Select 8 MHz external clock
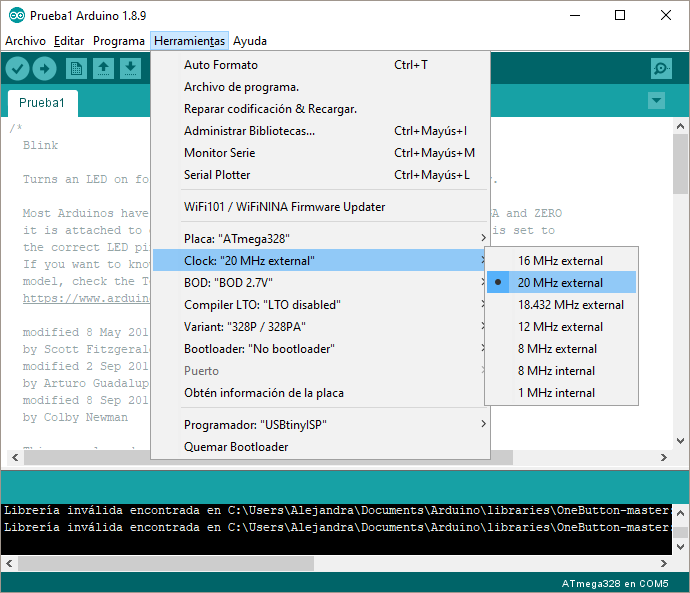690x593 pixels. pyautogui.click(x=562, y=348)
